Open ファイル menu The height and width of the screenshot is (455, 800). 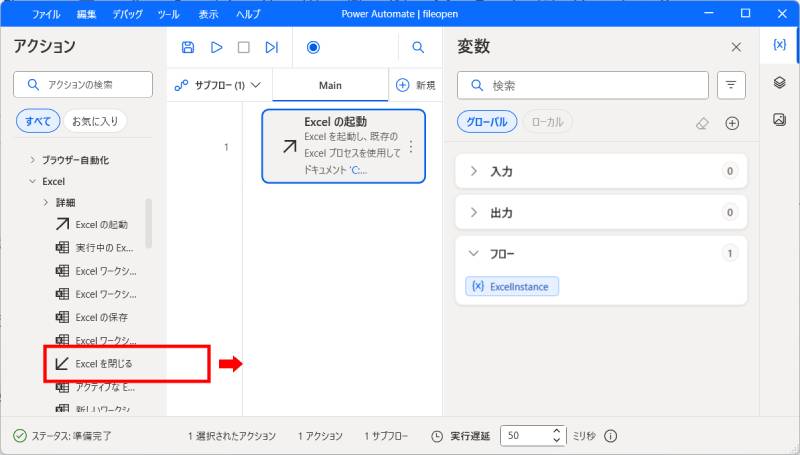[46, 14]
